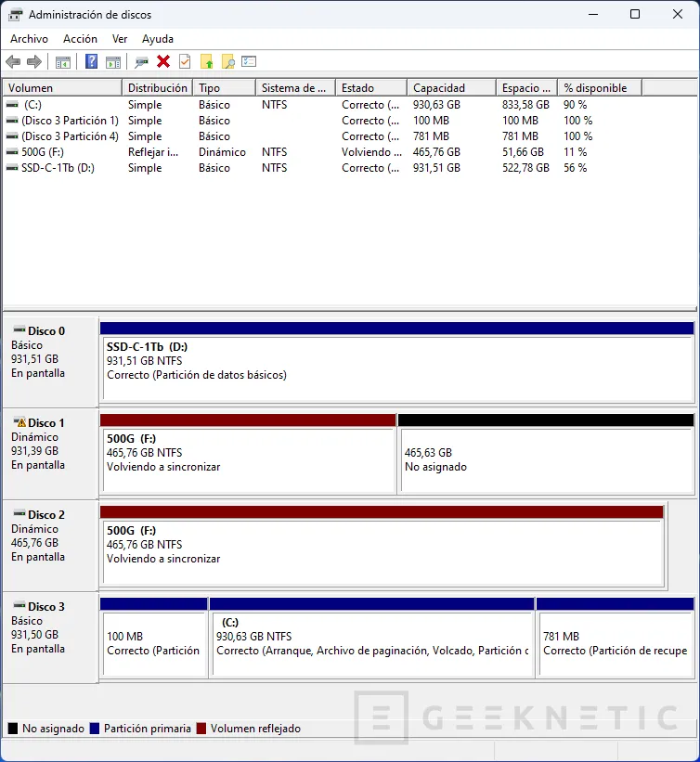This screenshot has width=700, height=762.
Task: Open Help via blue question mark icon
Action: (91, 62)
